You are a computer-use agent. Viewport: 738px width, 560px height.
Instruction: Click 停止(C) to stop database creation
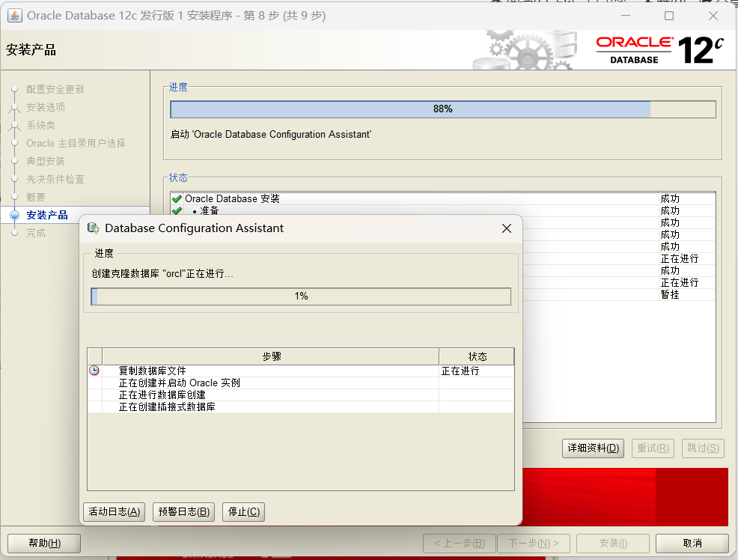tap(244, 511)
